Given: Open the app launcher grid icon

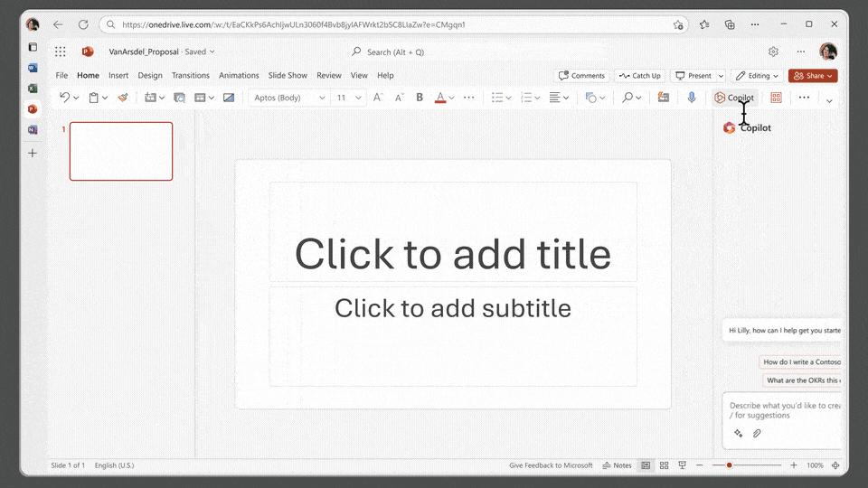Looking at the screenshot, I should tap(61, 52).
